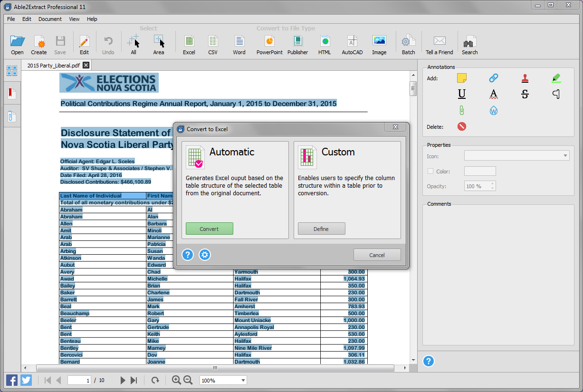
Task: Convert to AutoCAD toolbar icon
Action: pyautogui.click(x=352, y=41)
